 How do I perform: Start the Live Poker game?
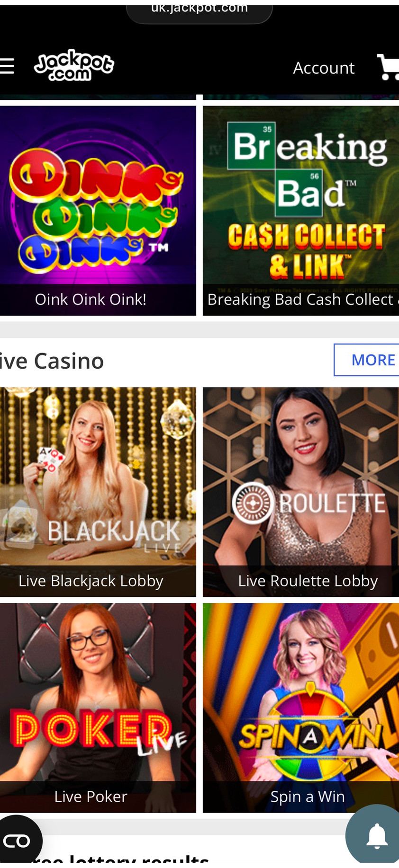[x=98, y=708]
